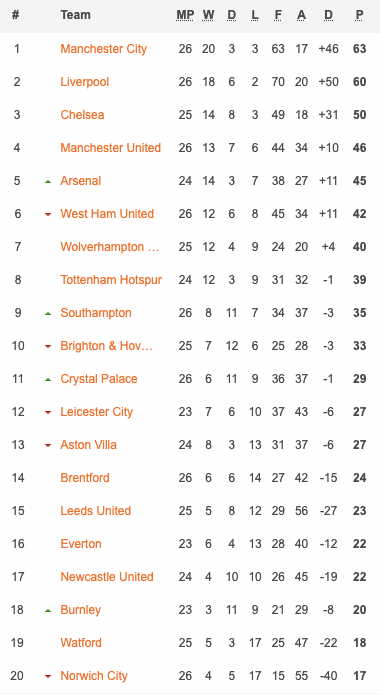This screenshot has height=694, width=380.
Task: Click green up arrow next to Southampton
Action: [48, 313]
